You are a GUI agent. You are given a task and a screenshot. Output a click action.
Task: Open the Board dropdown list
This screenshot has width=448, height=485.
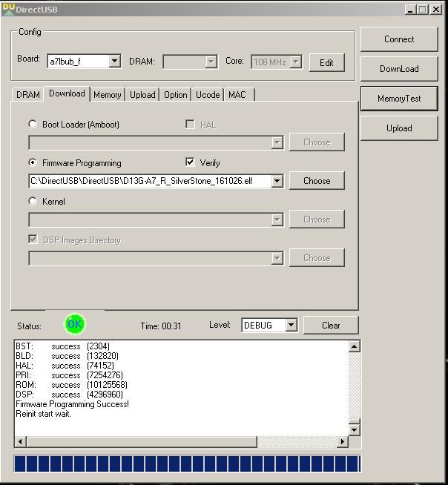tap(115, 62)
